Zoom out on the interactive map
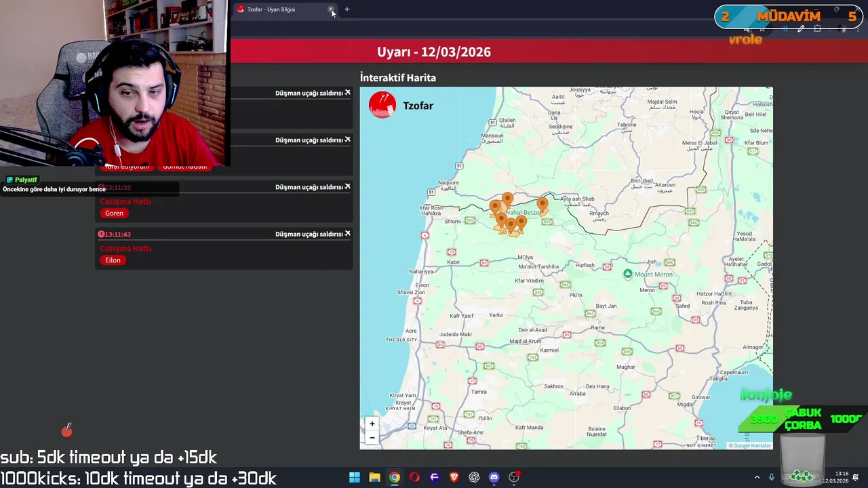The height and width of the screenshot is (488, 868). coord(372,438)
